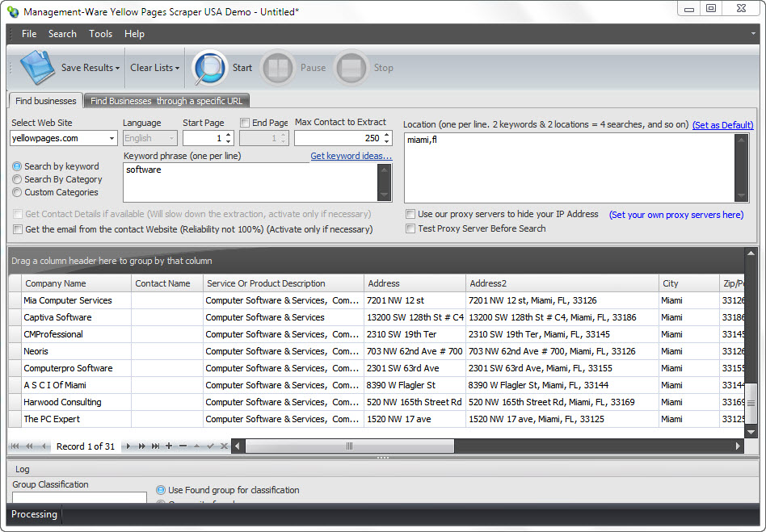Image resolution: width=766 pixels, height=532 pixels.
Task: Open toolbar options arrow at menu bar end
Action: pos(753,34)
